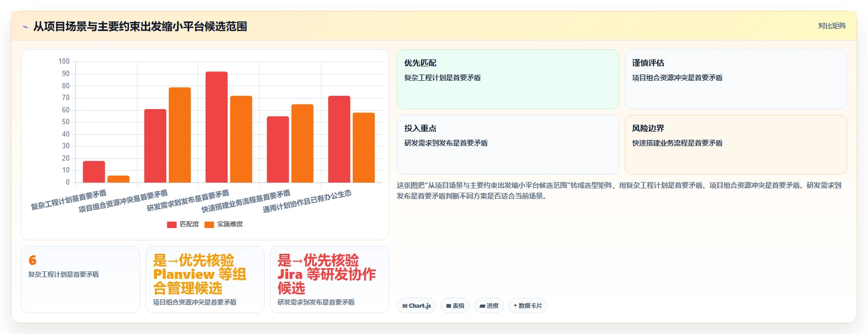Viewport: 868px width, 334px height.
Task: Click the red bar for 快速搭建业务流程
Action: pos(278,149)
